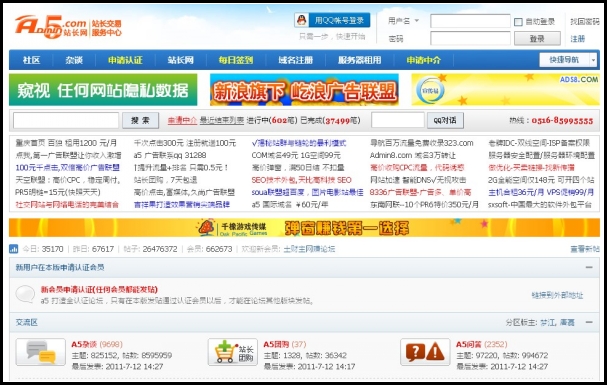The width and height of the screenshot is (607, 385).
Task: Click the 用QQ帐号登录 button
Action: click(332, 20)
